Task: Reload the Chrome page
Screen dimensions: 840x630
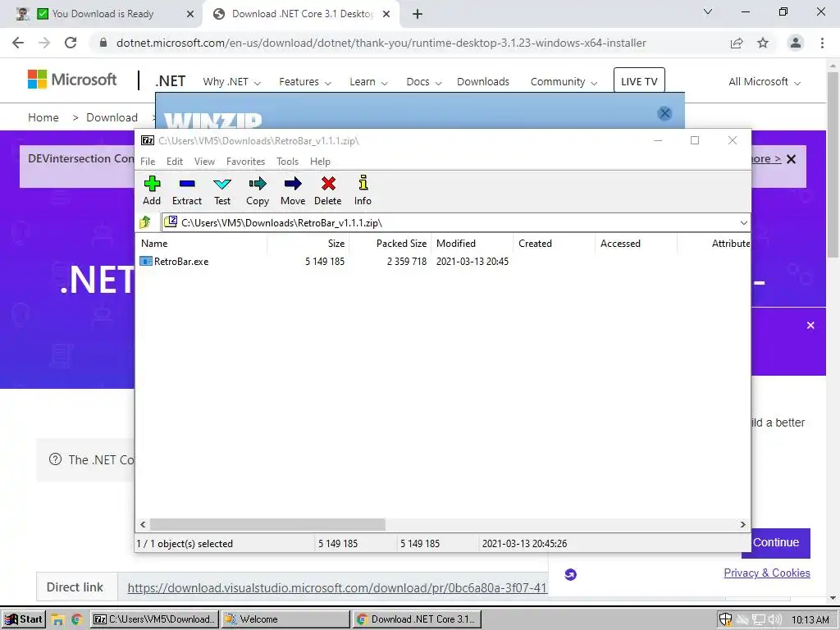Action: coord(71,43)
